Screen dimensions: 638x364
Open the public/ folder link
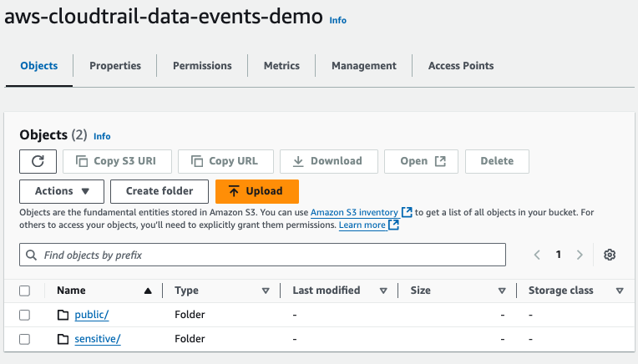(x=92, y=315)
